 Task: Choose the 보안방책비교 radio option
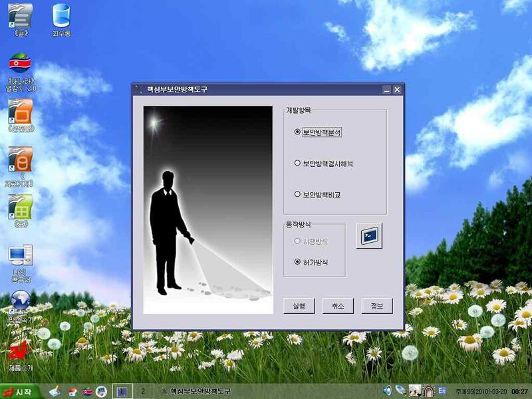(x=297, y=194)
